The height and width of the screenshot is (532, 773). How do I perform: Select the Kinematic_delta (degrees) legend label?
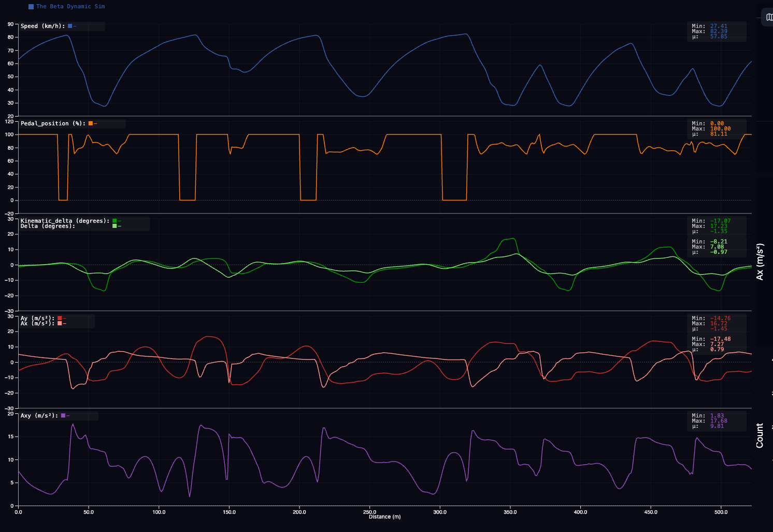coord(65,221)
